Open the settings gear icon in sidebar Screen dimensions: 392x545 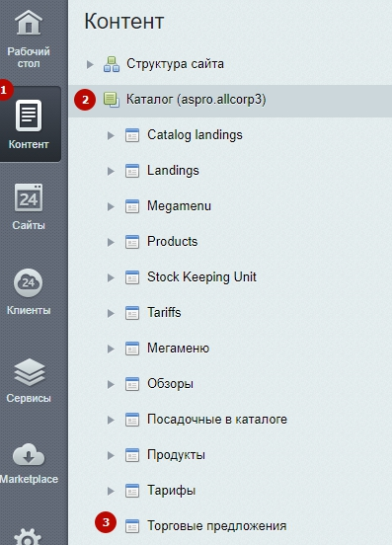coord(28,537)
